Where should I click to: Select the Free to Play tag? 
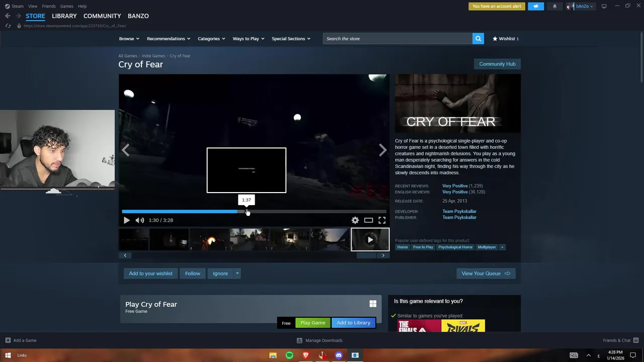[423, 247]
